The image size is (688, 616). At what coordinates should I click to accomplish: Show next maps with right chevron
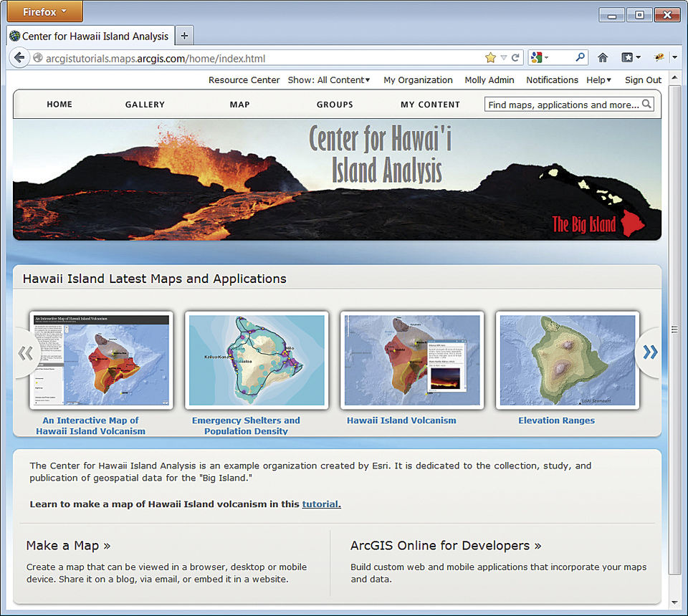650,352
